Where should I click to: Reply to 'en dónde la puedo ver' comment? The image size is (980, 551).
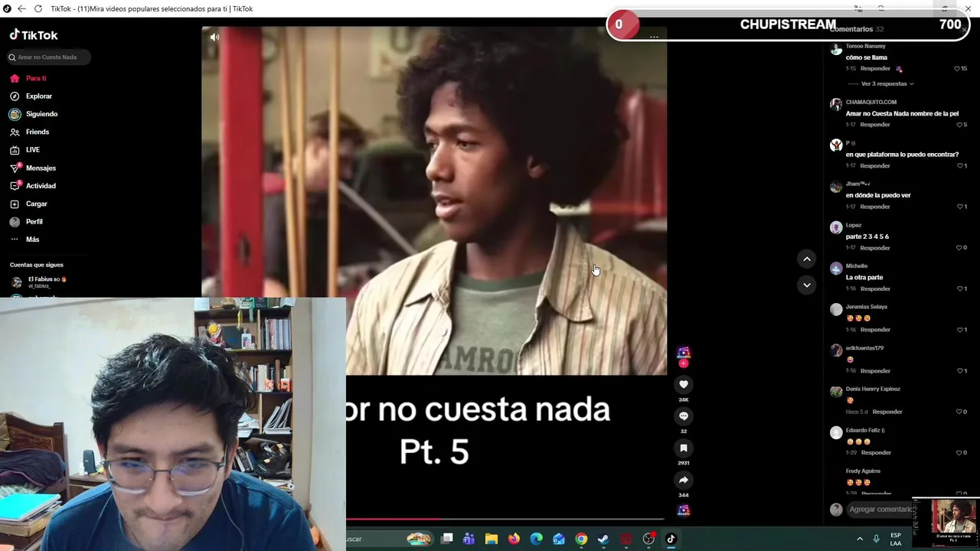875,207
